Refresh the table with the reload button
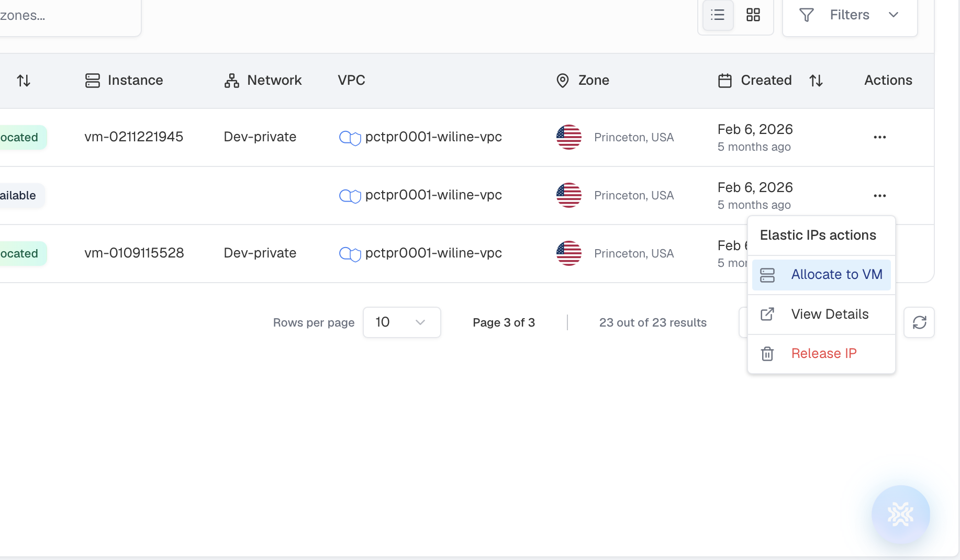The image size is (960, 560). (920, 322)
